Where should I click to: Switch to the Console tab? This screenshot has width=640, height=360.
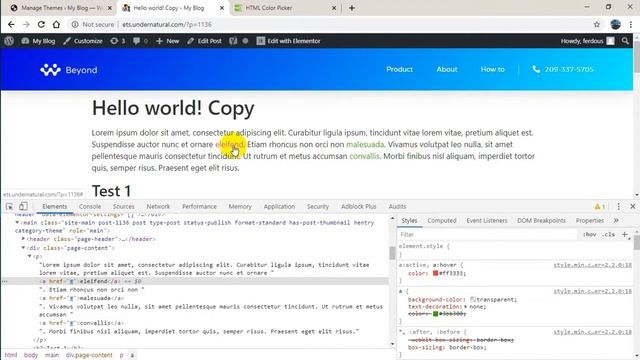click(90, 207)
